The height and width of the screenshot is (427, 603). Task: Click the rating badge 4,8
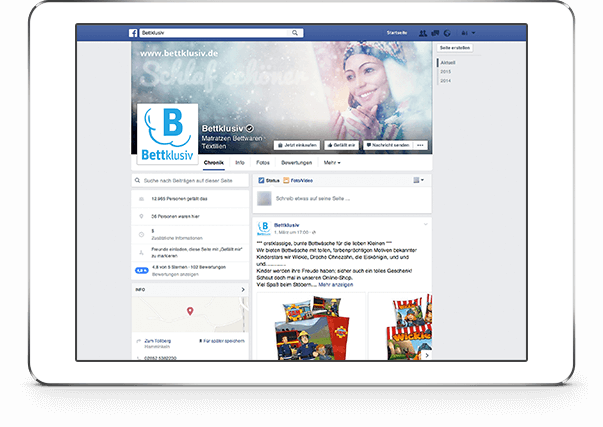pyautogui.click(x=142, y=270)
